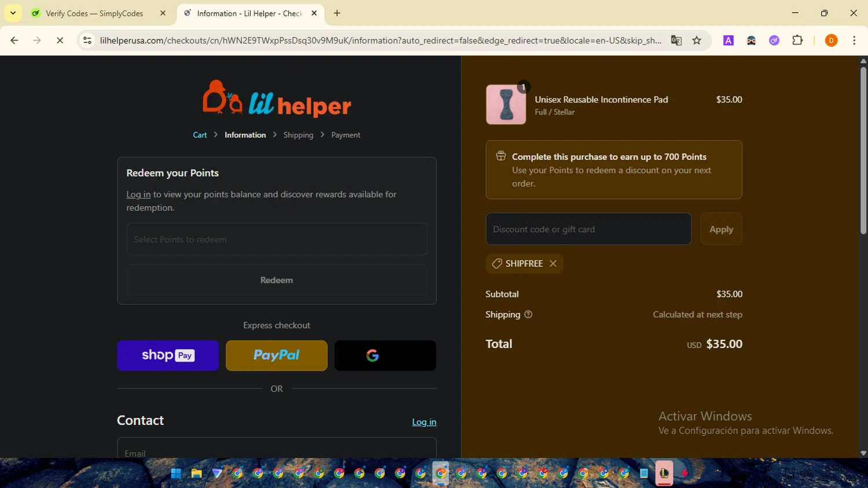Go back to the previous page
Viewport: 868px width, 488px height.
tap(14, 41)
